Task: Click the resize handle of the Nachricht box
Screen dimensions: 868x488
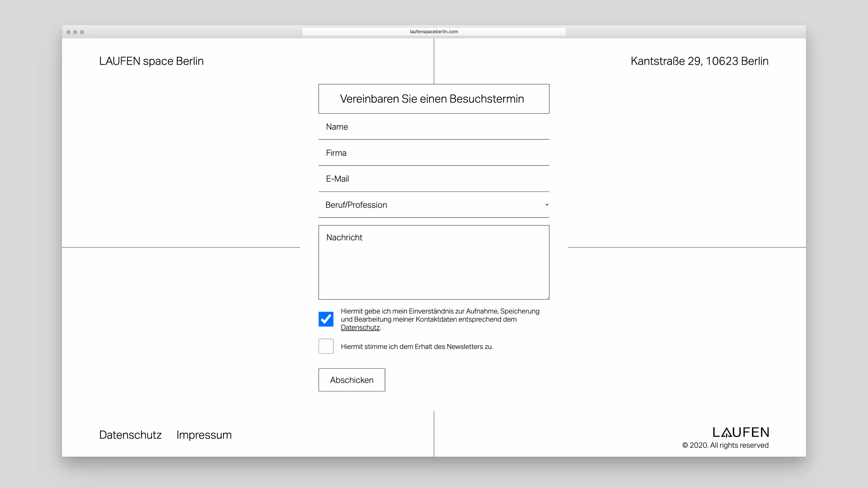Action: (547, 298)
